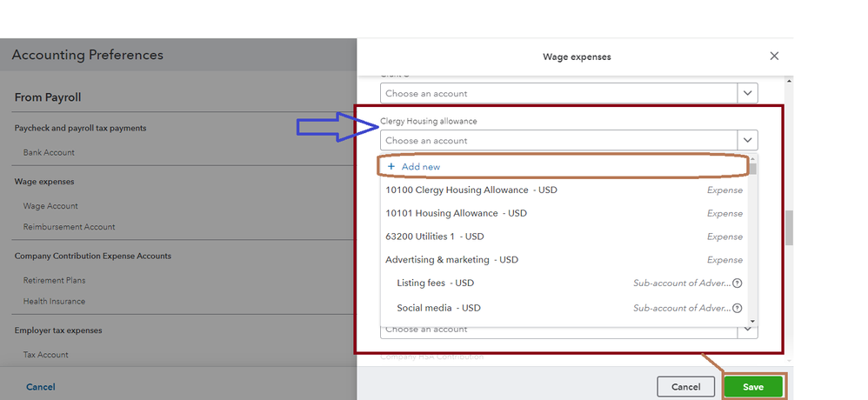Open the bottom Choose an account dropdown arrow
Image resolution: width=868 pixels, height=400 pixels.
coord(747,330)
